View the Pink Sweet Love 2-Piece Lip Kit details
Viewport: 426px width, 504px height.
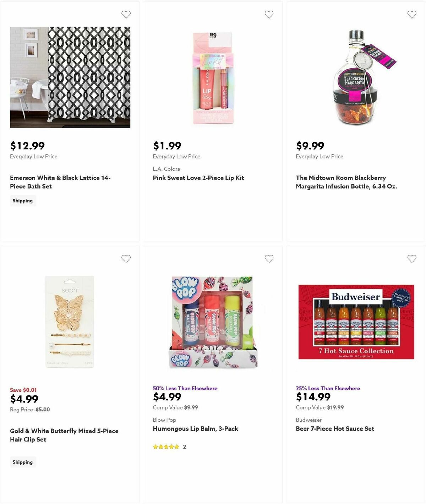(x=198, y=178)
